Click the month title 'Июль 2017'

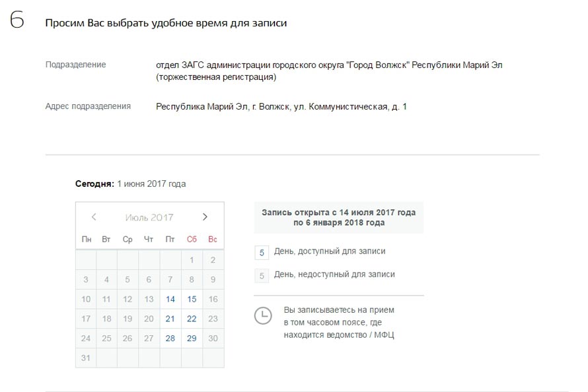pos(149,218)
